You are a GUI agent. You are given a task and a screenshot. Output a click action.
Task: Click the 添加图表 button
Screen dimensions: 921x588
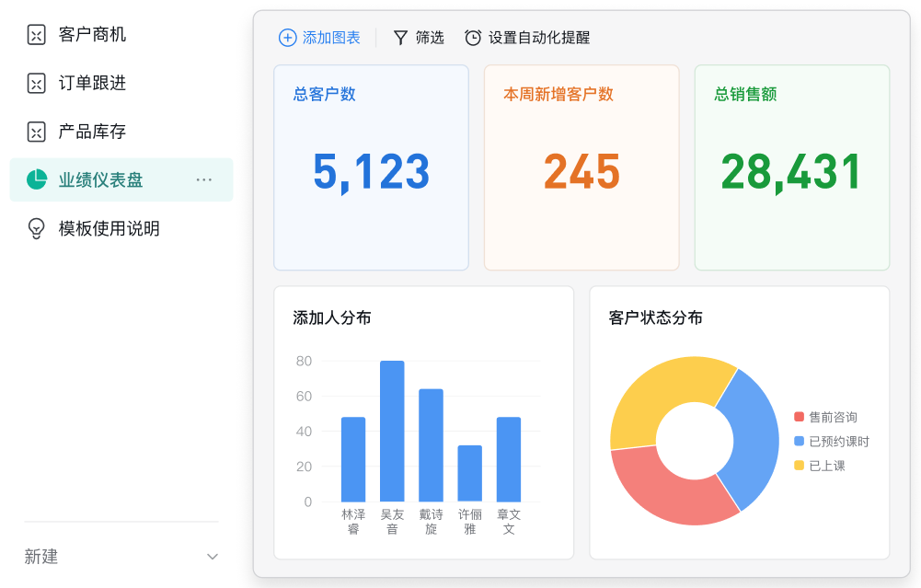point(319,38)
